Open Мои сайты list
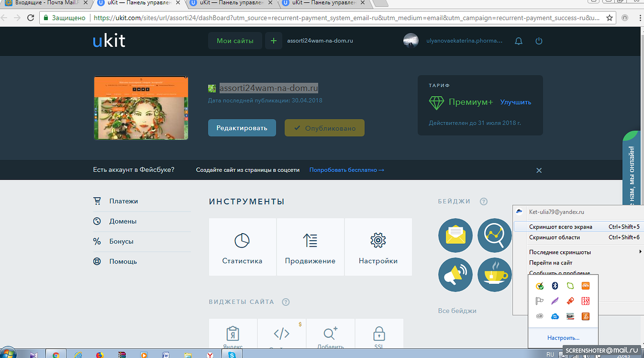Image resolution: width=644 pixels, height=358 pixels. pyautogui.click(x=235, y=41)
